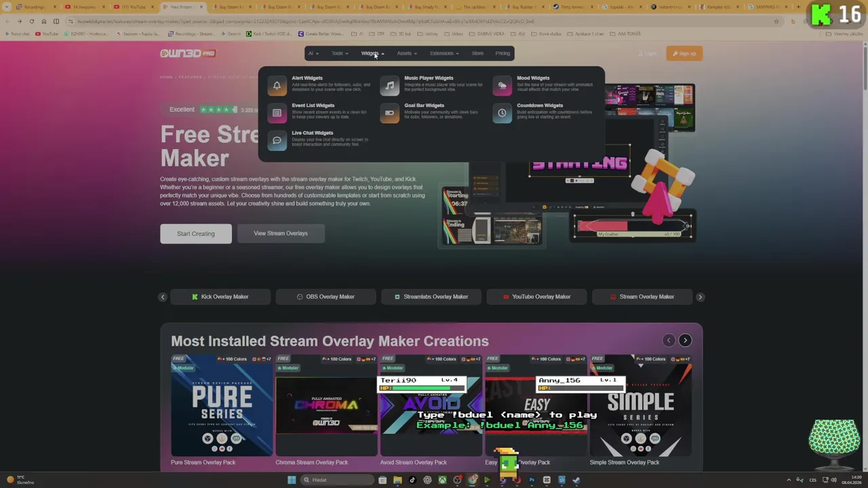Show next overlay maker categories
This screenshot has height=488, width=868.
[x=700, y=297]
